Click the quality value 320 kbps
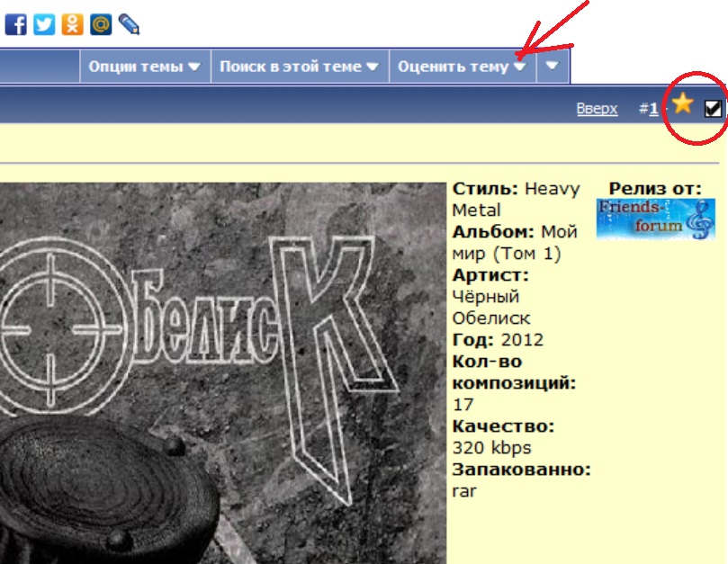Screen dimensions: 728x564 point(491,447)
